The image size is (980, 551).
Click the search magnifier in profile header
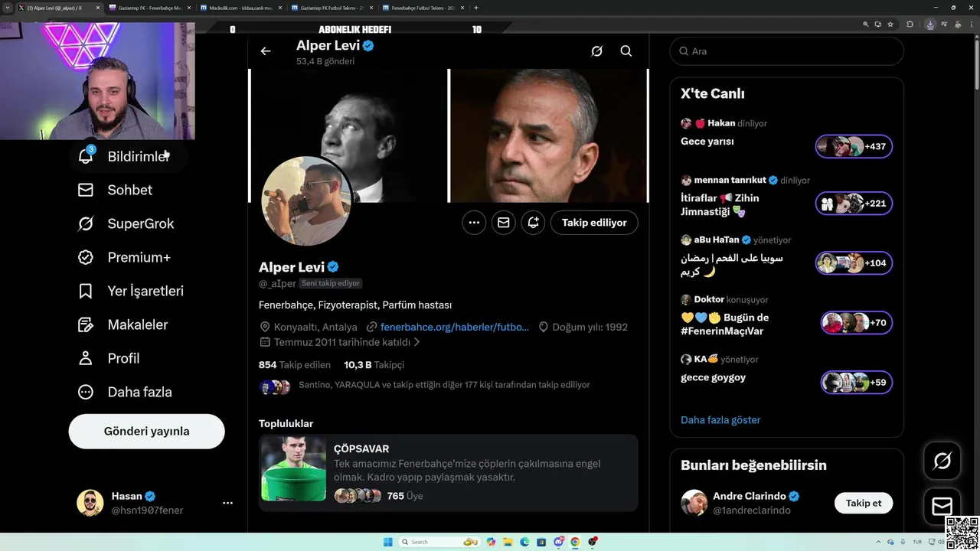point(626,51)
